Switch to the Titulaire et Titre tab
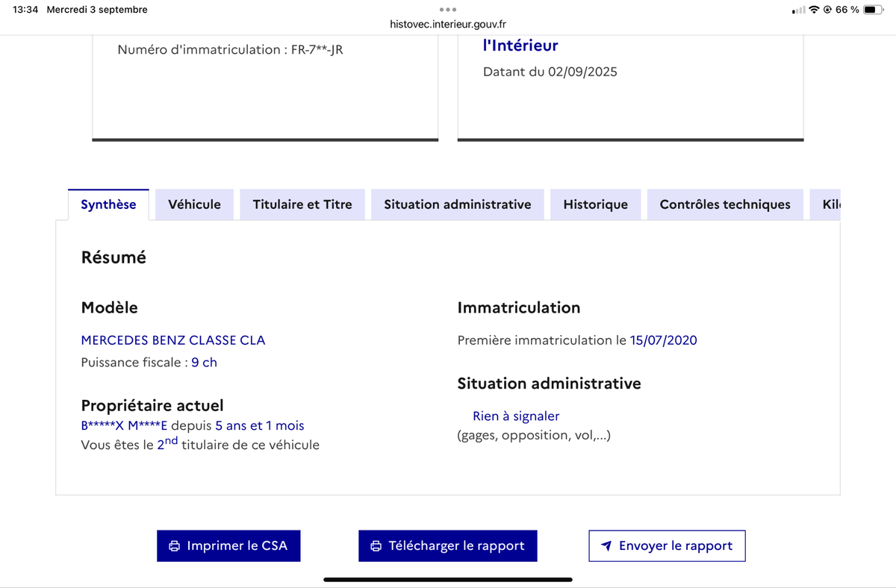 302,204
